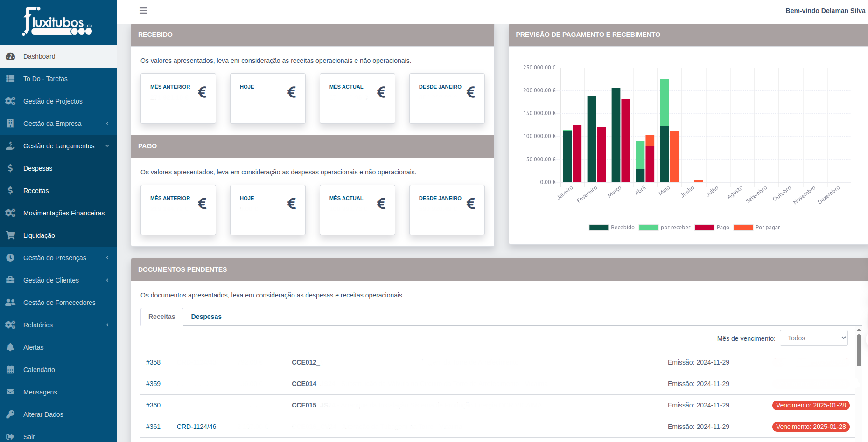Click the hamburger menu icon
This screenshot has height=442, width=868.
(x=143, y=10)
